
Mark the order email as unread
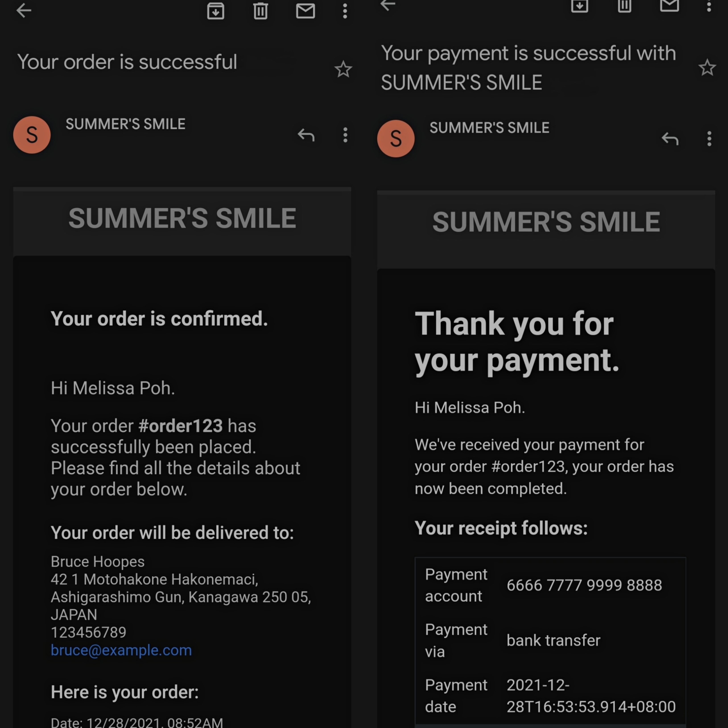tap(305, 10)
